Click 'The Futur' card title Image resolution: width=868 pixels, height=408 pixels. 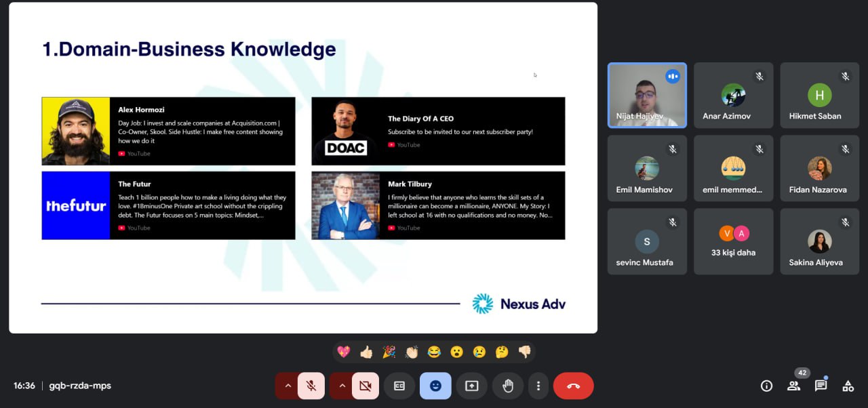[134, 184]
